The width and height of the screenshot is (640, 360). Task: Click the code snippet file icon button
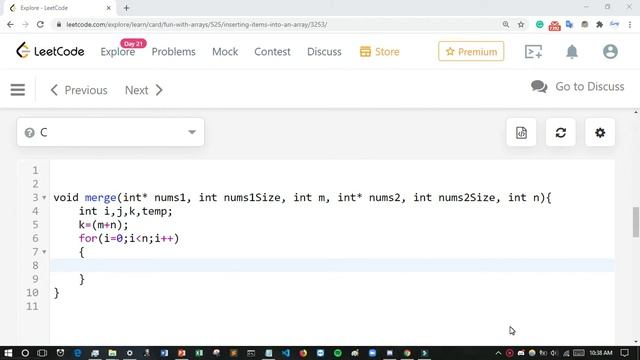coord(521,133)
